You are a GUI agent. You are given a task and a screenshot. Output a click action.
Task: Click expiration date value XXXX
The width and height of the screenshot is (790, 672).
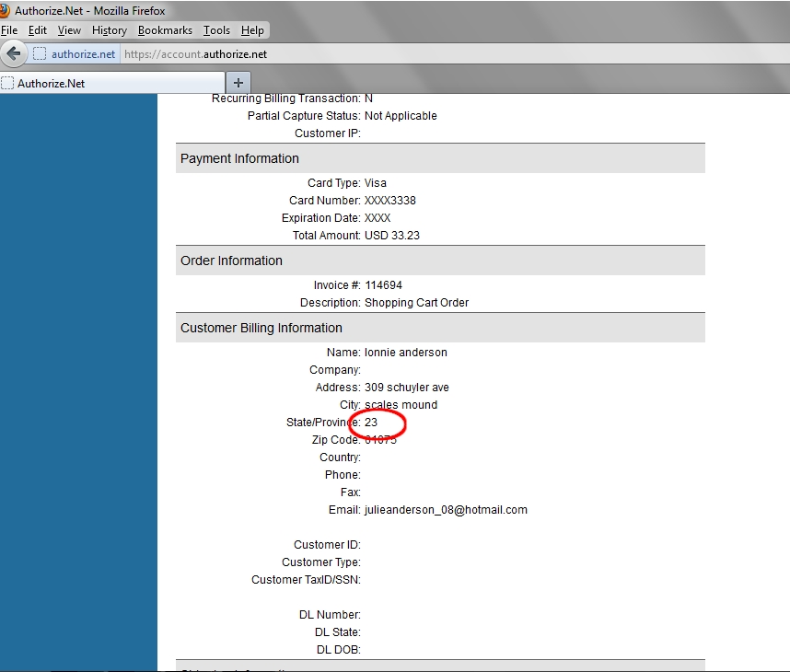[x=378, y=218]
